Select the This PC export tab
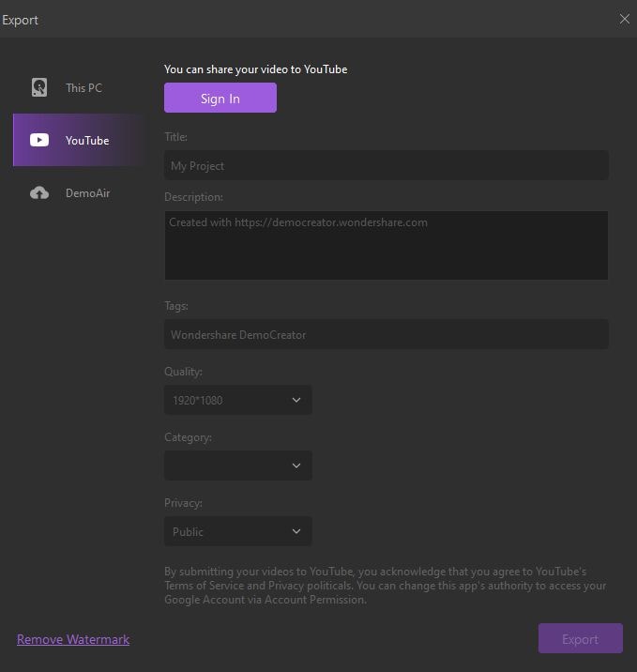The image size is (637, 672). tap(83, 87)
